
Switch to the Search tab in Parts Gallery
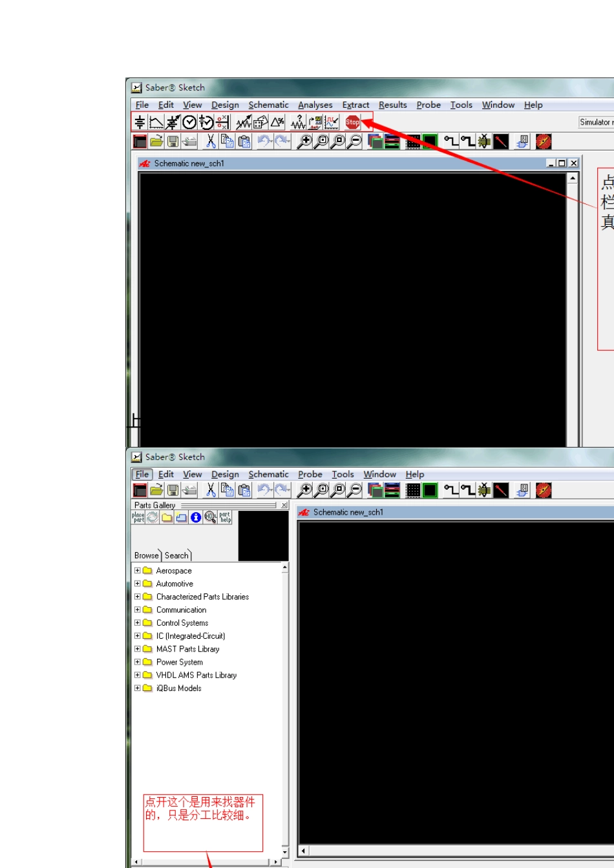[x=177, y=555]
